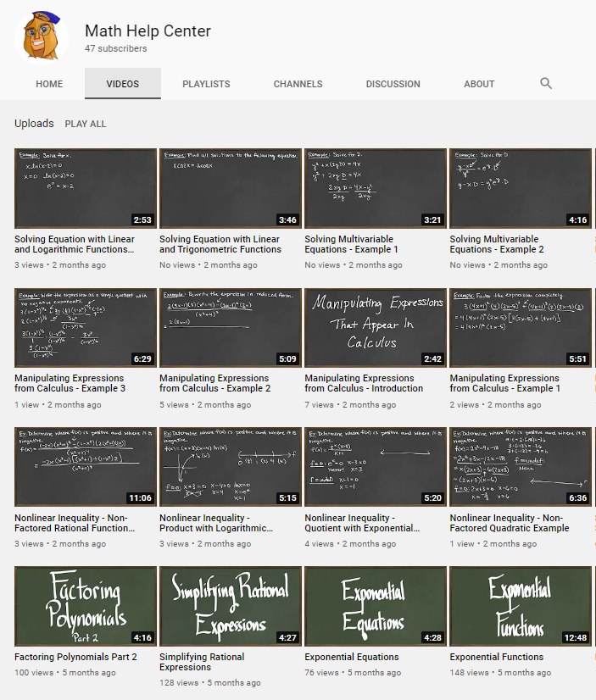
Task: Click title Manipulating Expressions from Calculus - Introduction
Action: 364,383
